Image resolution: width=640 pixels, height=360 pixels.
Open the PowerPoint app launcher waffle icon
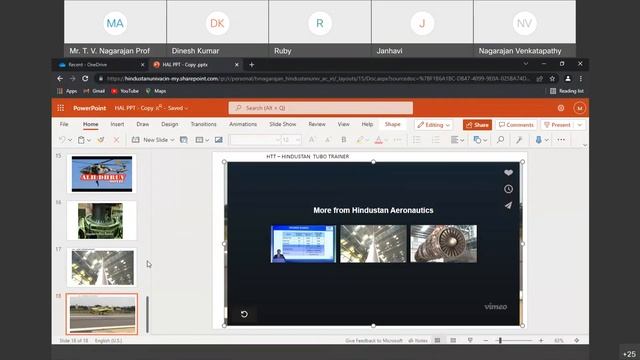(60, 108)
